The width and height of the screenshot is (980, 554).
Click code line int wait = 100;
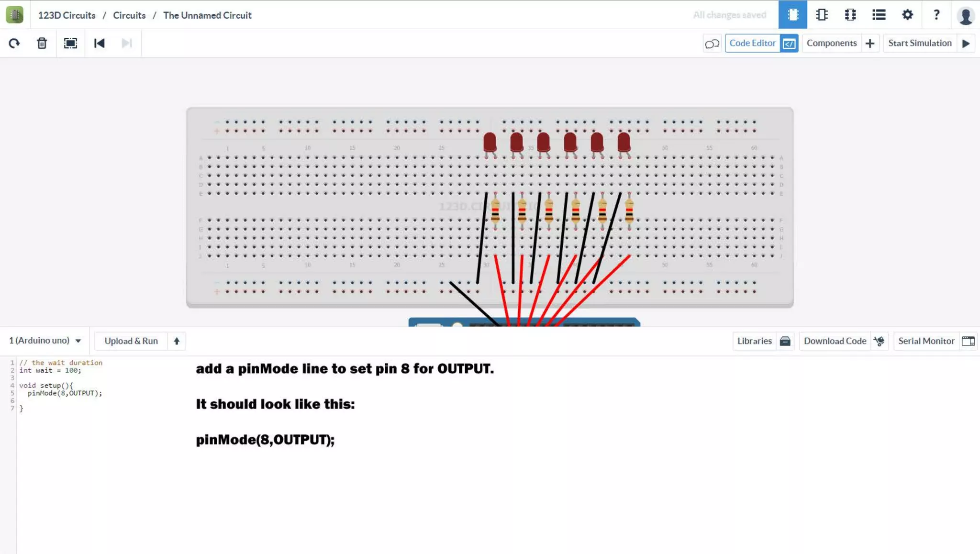[50, 370]
